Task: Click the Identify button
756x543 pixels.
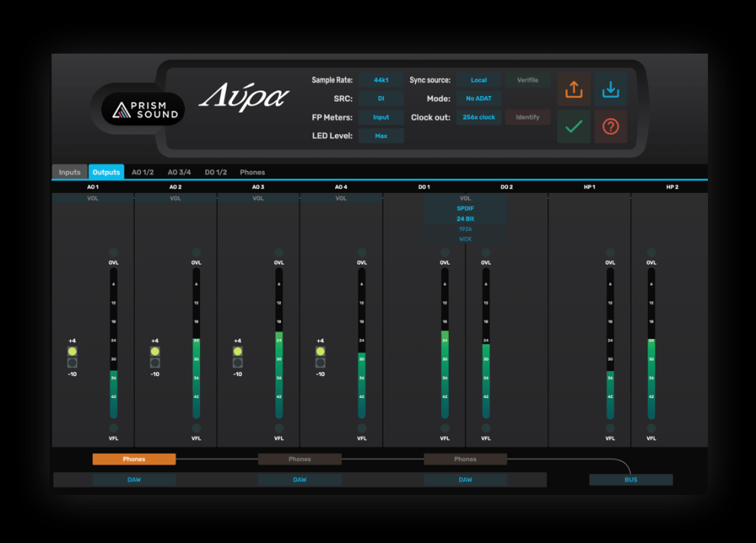Action: pos(528,117)
